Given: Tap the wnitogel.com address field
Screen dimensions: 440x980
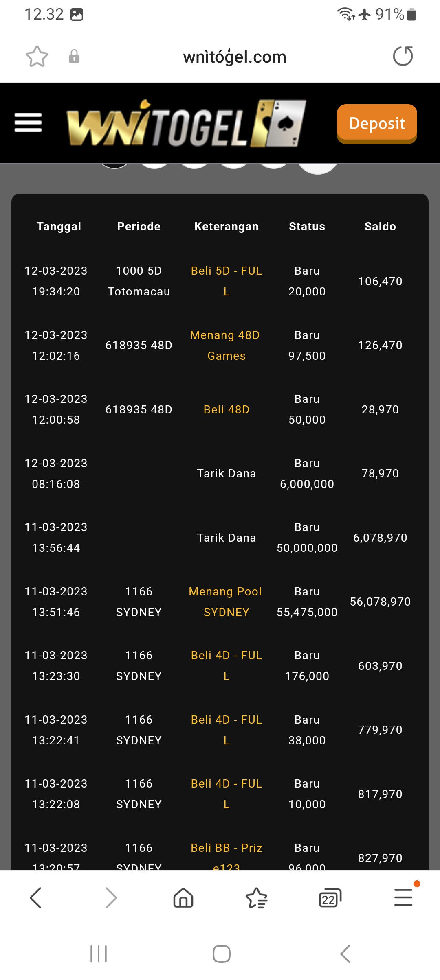Looking at the screenshot, I should point(235,57).
